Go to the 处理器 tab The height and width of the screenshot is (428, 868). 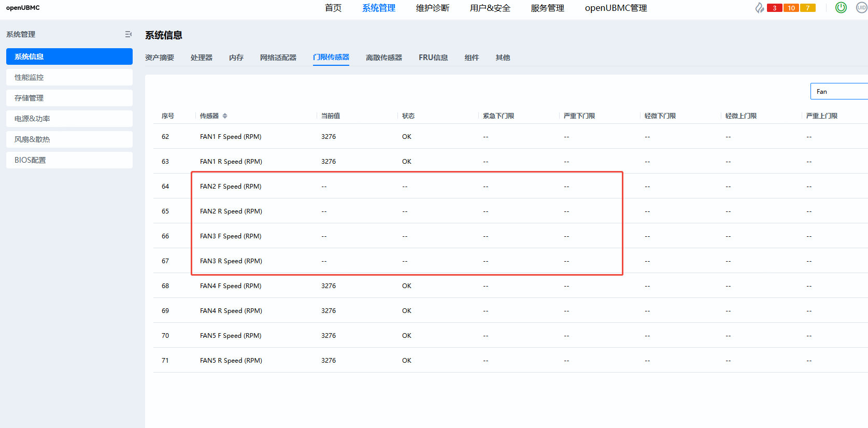point(201,58)
